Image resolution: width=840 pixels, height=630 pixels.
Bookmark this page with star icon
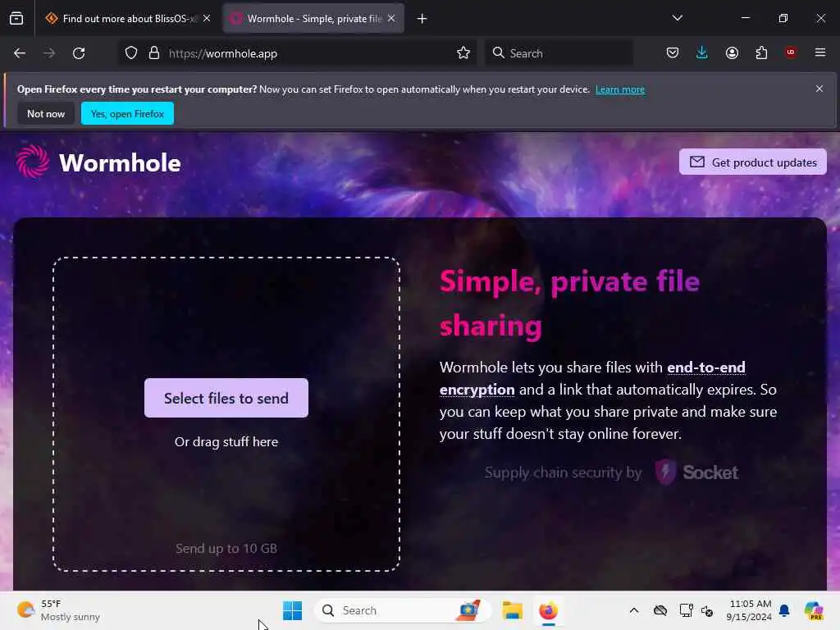(463, 53)
